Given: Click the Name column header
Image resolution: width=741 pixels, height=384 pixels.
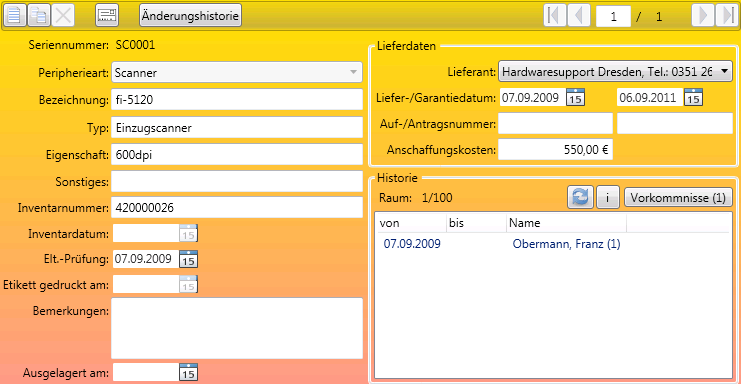Looking at the screenshot, I should [567, 223].
